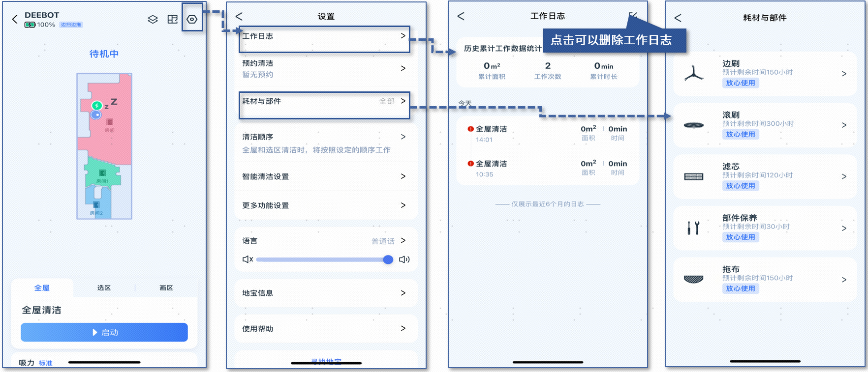Open settings via the hexagon gear icon
This screenshot has height=372, width=868.
pyautogui.click(x=192, y=20)
